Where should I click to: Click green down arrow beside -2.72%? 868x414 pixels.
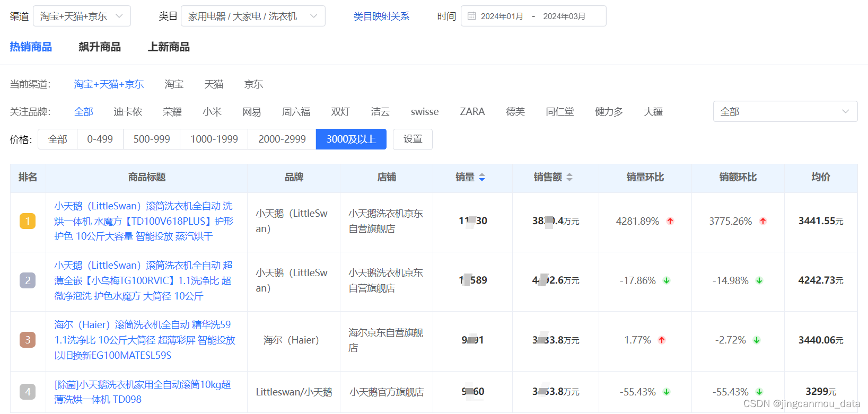click(x=757, y=340)
